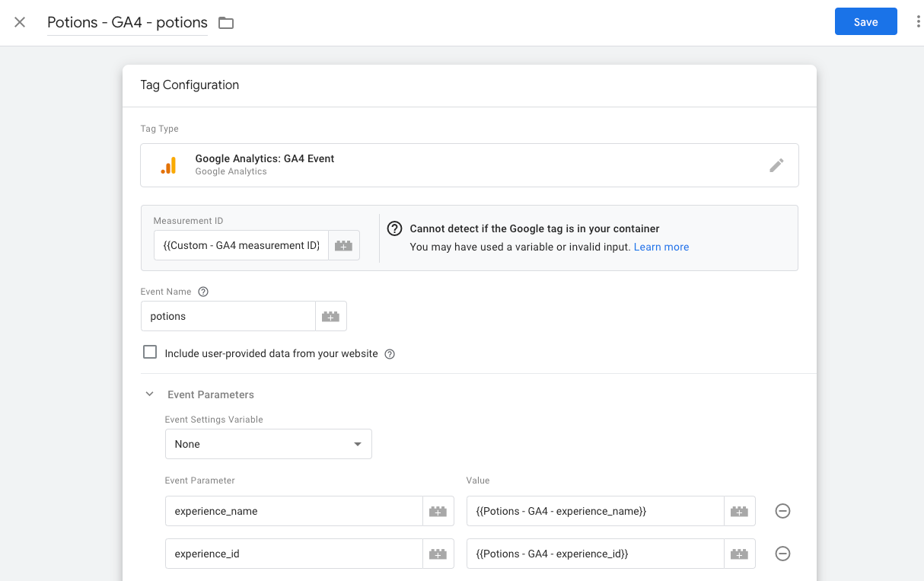The image size is (924, 581).
Task: Click the question mark detection warning icon
Action: pos(394,228)
